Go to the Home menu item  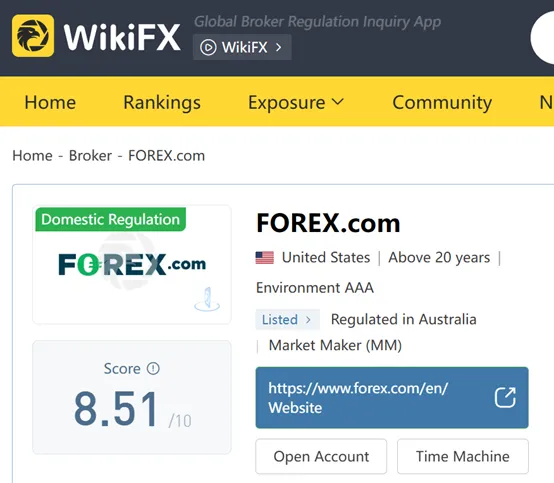tap(50, 102)
